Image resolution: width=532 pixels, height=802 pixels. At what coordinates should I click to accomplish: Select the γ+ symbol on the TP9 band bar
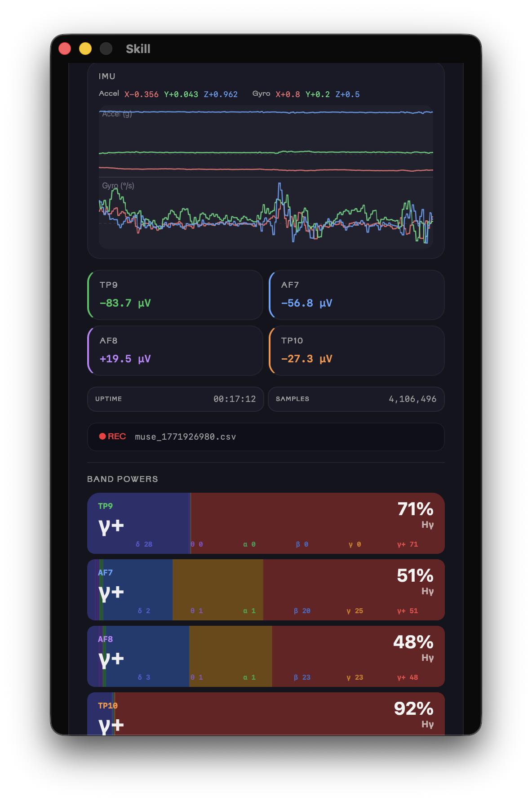point(110,525)
